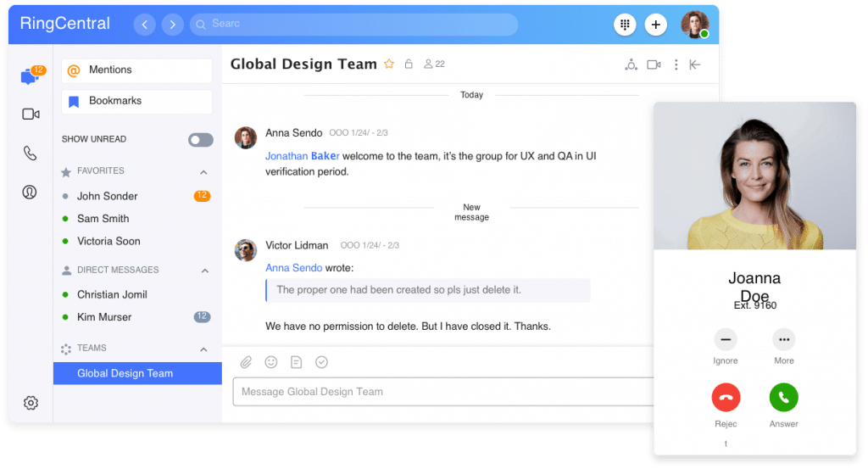Click the Message Global Design Team field

tap(441, 392)
